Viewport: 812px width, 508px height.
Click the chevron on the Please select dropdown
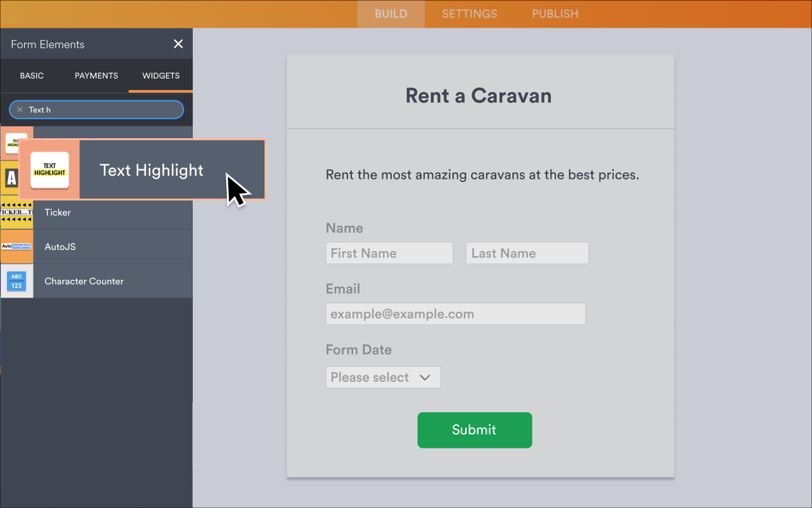click(x=425, y=377)
